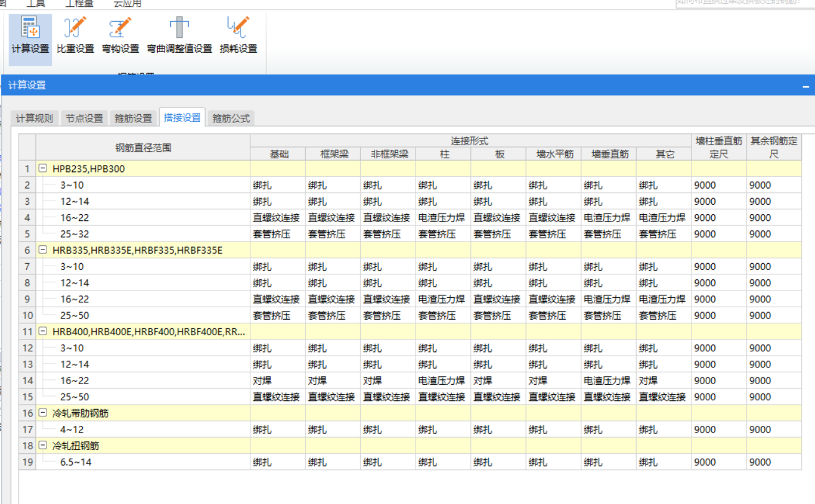Click row 14's 基础 cell 对焊

(278, 380)
